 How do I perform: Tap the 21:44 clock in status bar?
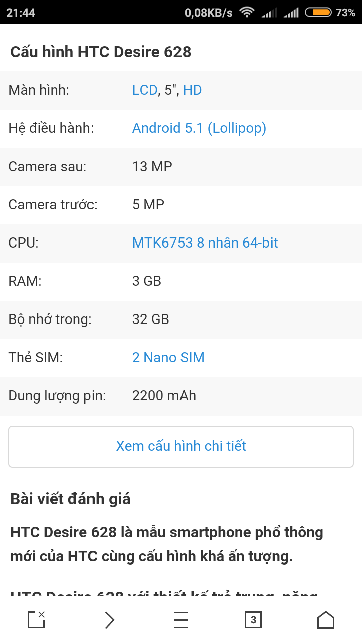21,12
